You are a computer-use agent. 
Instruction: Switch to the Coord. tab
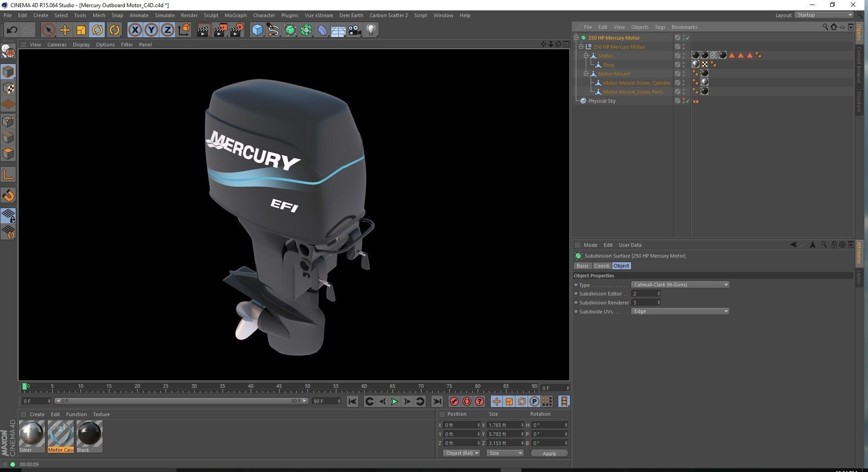coord(601,266)
